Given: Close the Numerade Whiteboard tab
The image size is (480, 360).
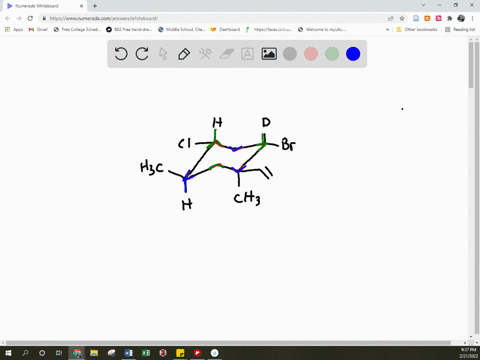Looking at the screenshot, I should click(x=81, y=6).
